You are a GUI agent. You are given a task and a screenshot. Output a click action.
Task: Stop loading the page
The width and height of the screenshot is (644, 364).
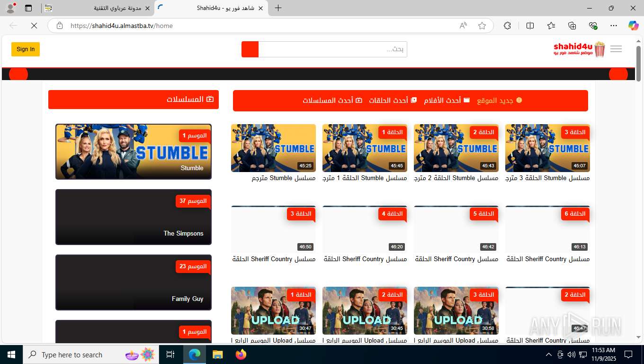[34, 26]
